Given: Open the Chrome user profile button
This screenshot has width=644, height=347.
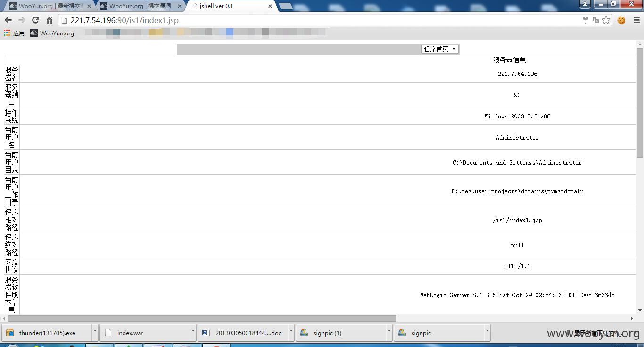Looking at the screenshot, I should [585, 4].
